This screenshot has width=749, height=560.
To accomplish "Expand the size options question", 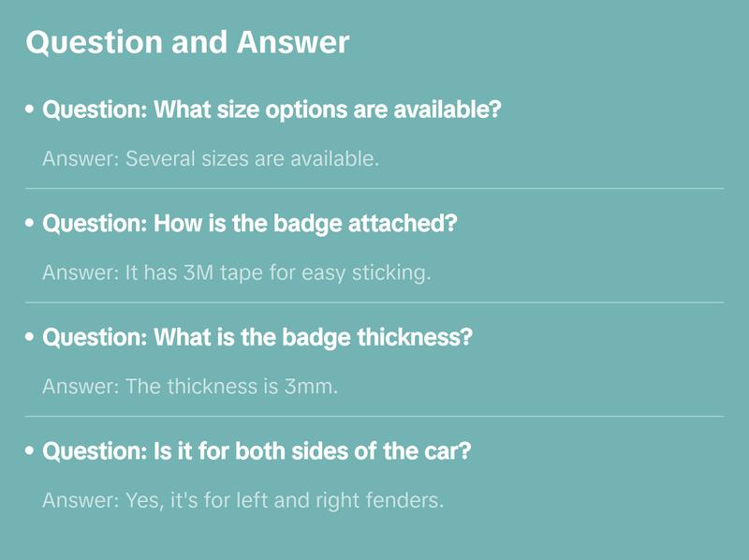I will [272, 110].
